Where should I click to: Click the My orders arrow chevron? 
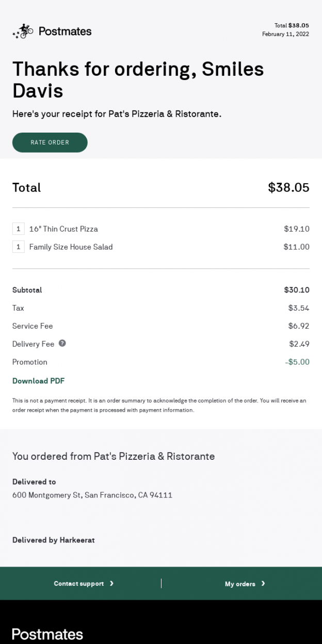click(263, 583)
